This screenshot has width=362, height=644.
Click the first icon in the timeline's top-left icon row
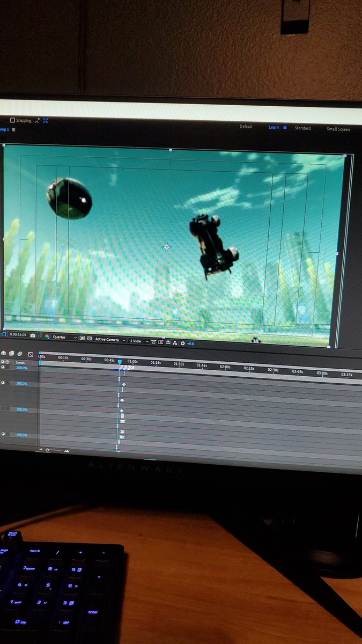tap(3, 353)
